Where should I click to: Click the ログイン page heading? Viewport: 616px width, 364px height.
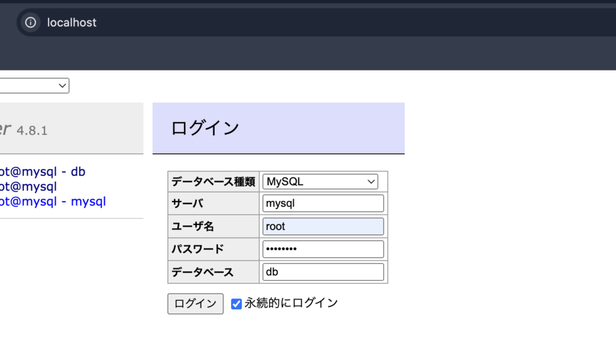click(205, 128)
